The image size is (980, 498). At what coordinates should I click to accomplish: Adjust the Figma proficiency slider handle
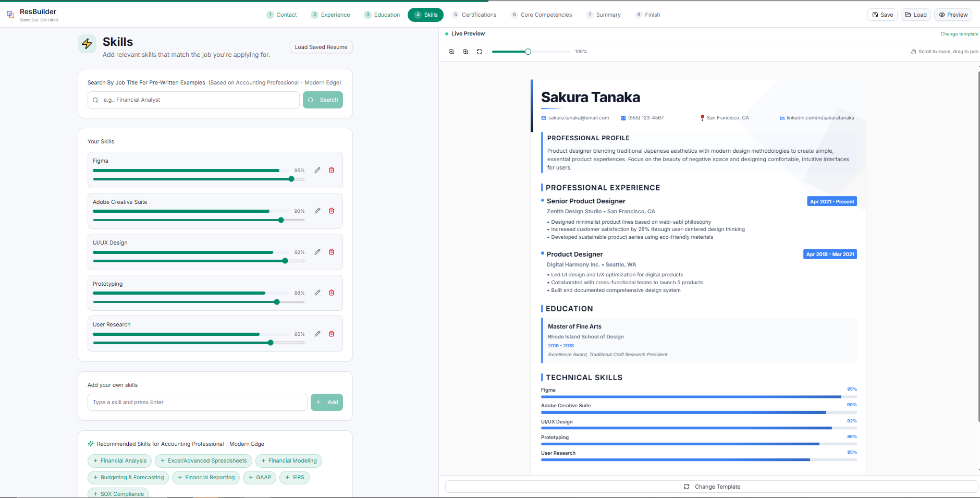click(291, 179)
